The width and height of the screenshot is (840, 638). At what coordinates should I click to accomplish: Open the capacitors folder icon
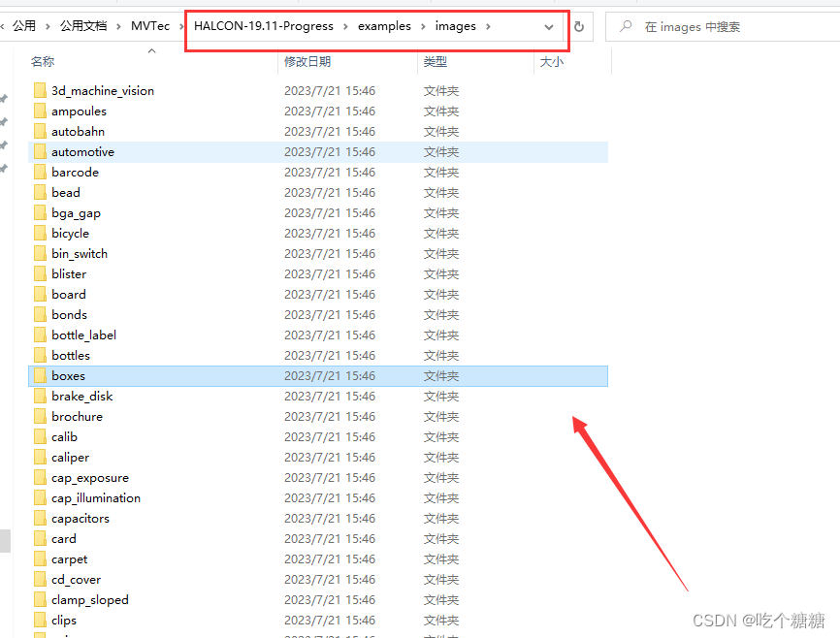39,518
